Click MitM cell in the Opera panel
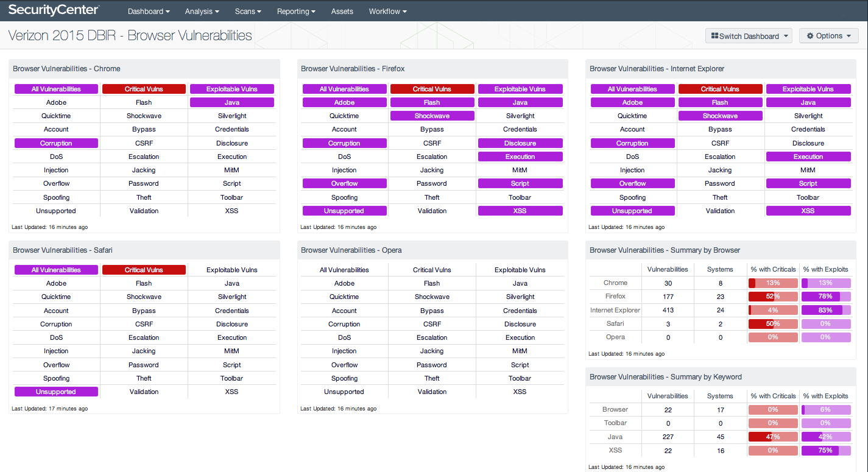This screenshot has height=472, width=868. coord(520,351)
